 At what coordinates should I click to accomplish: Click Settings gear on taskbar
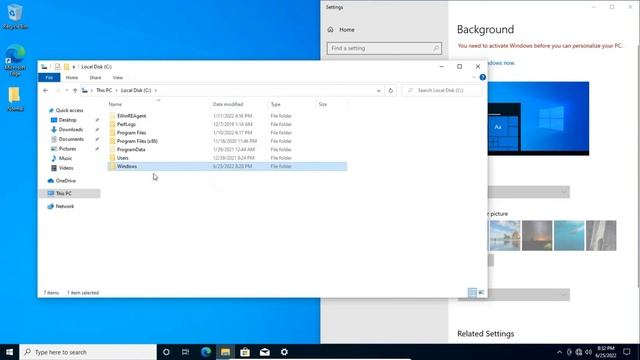click(x=284, y=352)
